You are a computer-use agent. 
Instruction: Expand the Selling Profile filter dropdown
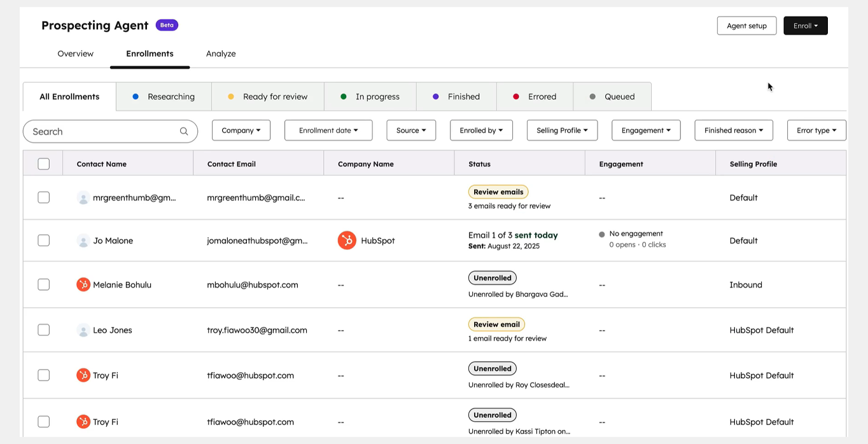[562, 130]
